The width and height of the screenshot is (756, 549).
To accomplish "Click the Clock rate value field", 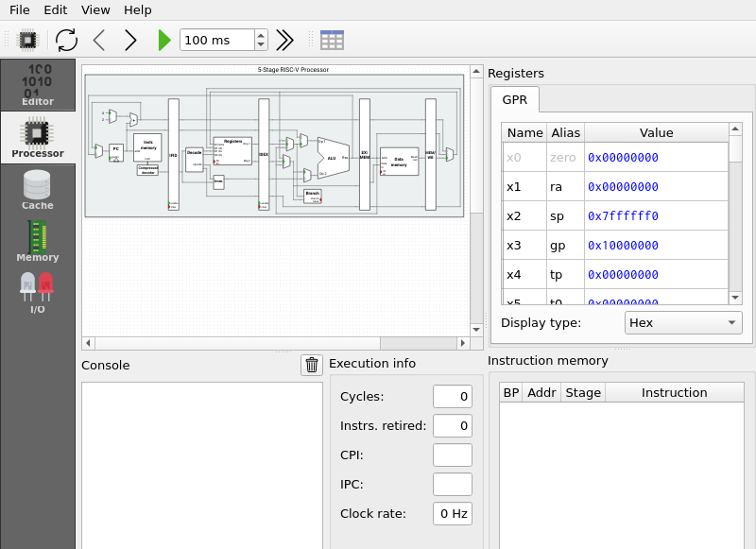I will point(453,514).
